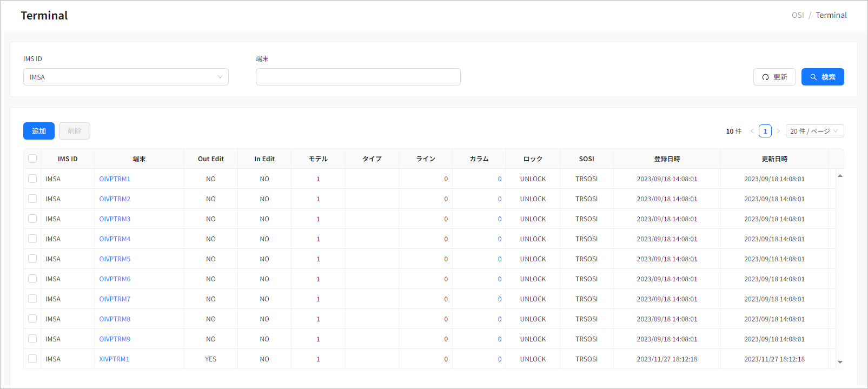Select the XIVPTRM1 row checkbox
868x389 pixels.
(x=32, y=359)
